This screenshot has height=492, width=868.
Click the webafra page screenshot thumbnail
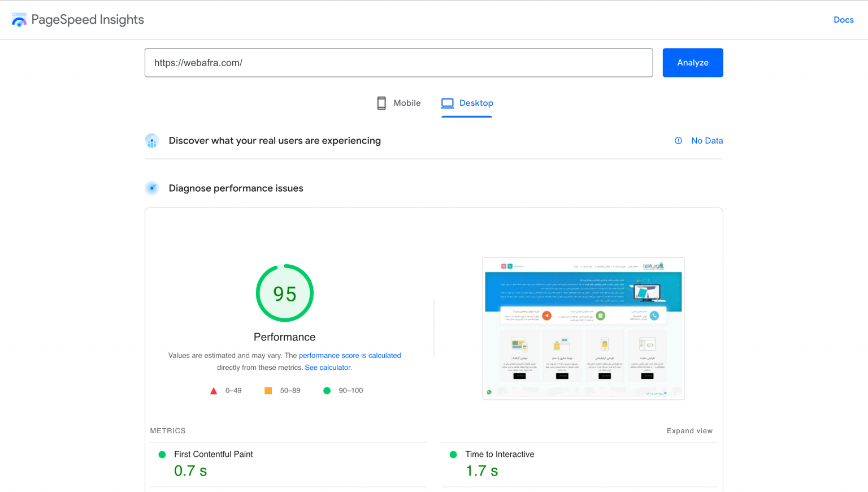[583, 329]
